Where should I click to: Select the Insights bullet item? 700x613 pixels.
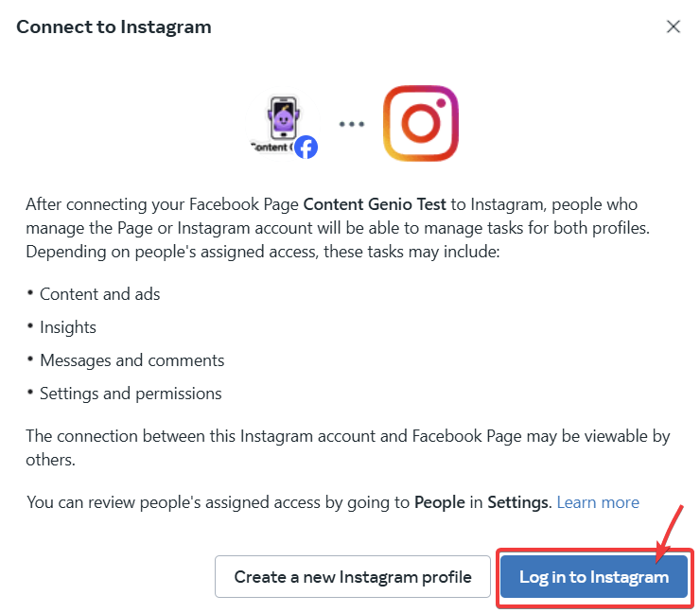pyautogui.click(x=68, y=327)
